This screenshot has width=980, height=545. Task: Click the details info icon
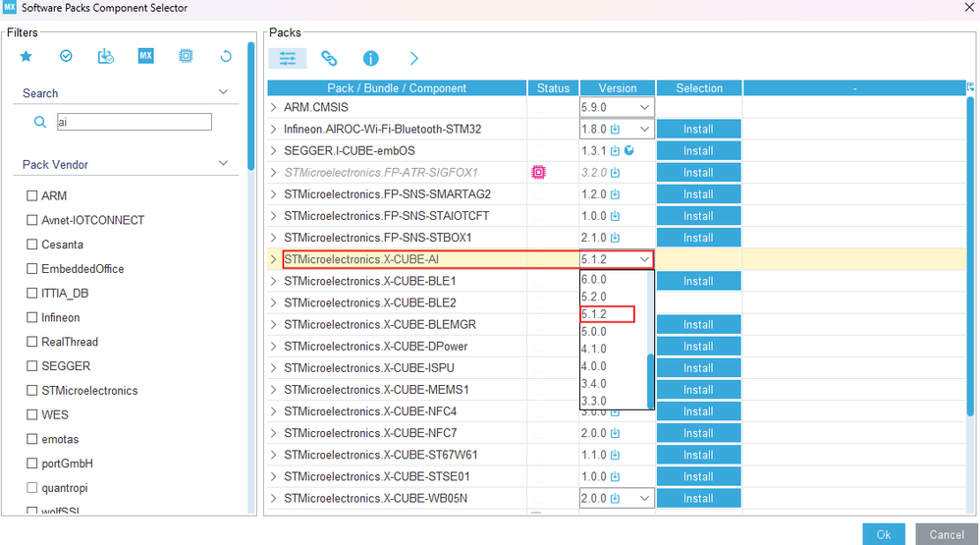click(x=370, y=58)
